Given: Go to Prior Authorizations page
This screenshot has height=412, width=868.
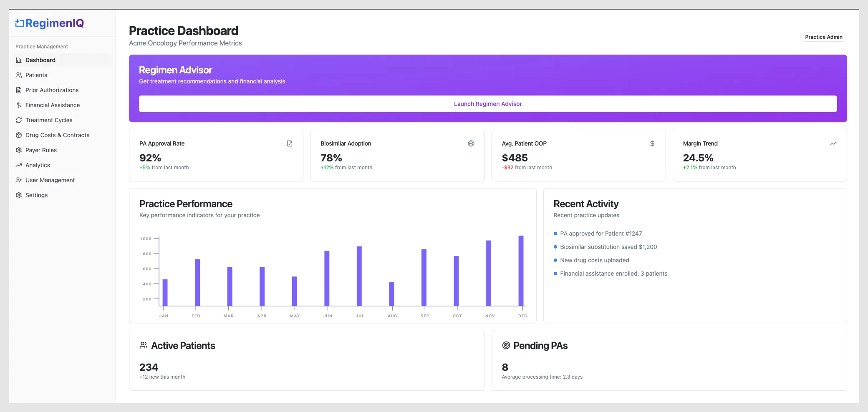Looking at the screenshot, I should pos(52,90).
